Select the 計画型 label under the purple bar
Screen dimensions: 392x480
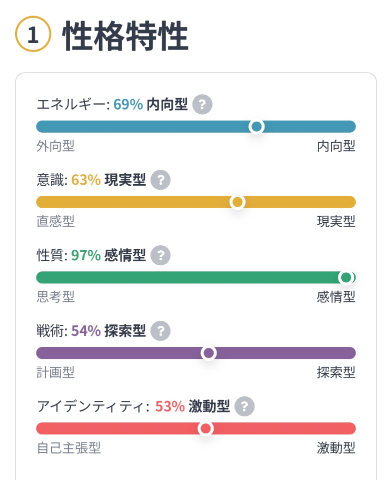pos(56,372)
